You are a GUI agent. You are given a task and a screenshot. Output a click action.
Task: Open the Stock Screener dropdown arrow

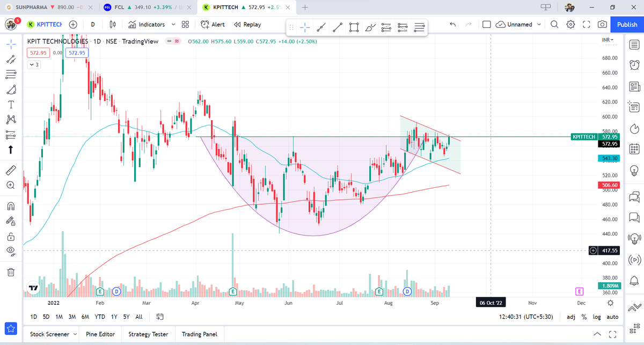click(x=75, y=334)
